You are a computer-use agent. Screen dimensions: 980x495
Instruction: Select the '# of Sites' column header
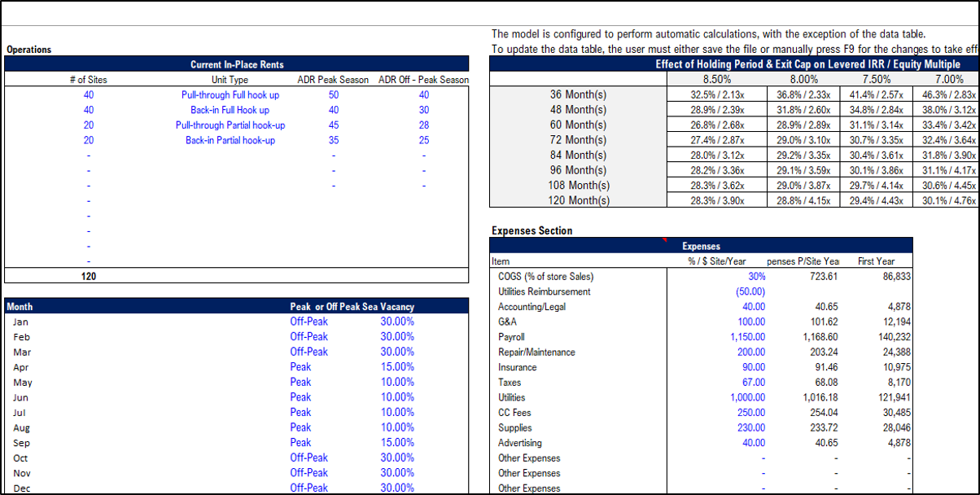click(88, 80)
